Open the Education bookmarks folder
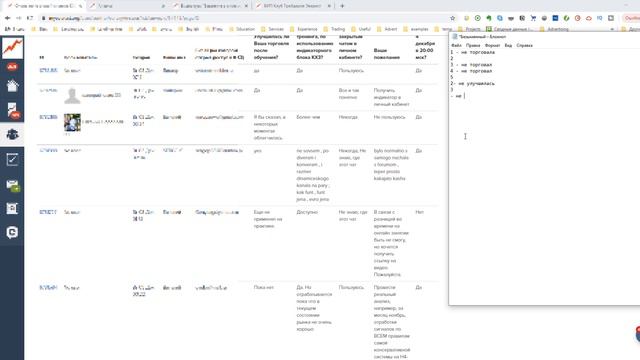This screenshot has height=360, width=640. pos(242,29)
